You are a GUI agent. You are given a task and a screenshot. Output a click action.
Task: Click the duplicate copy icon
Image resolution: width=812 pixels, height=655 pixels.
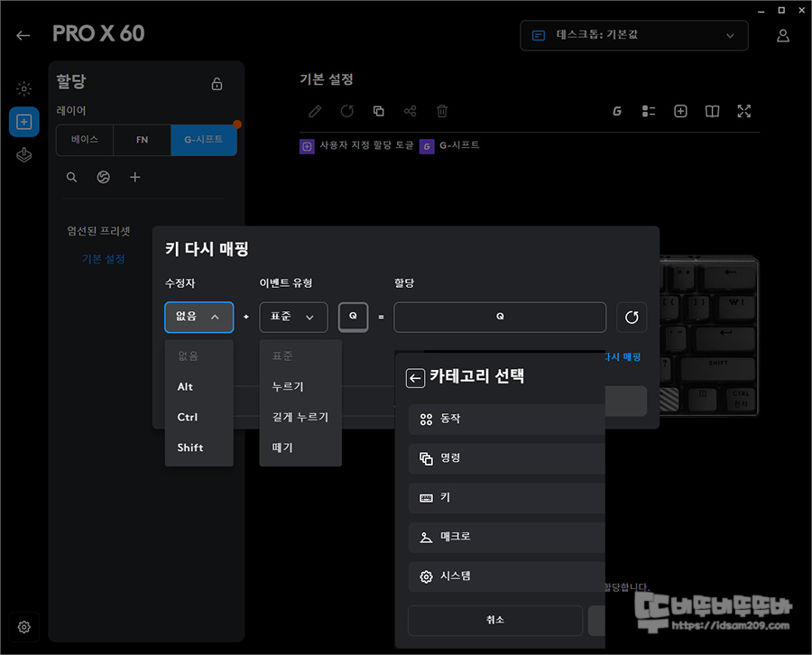tap(379, 111)
